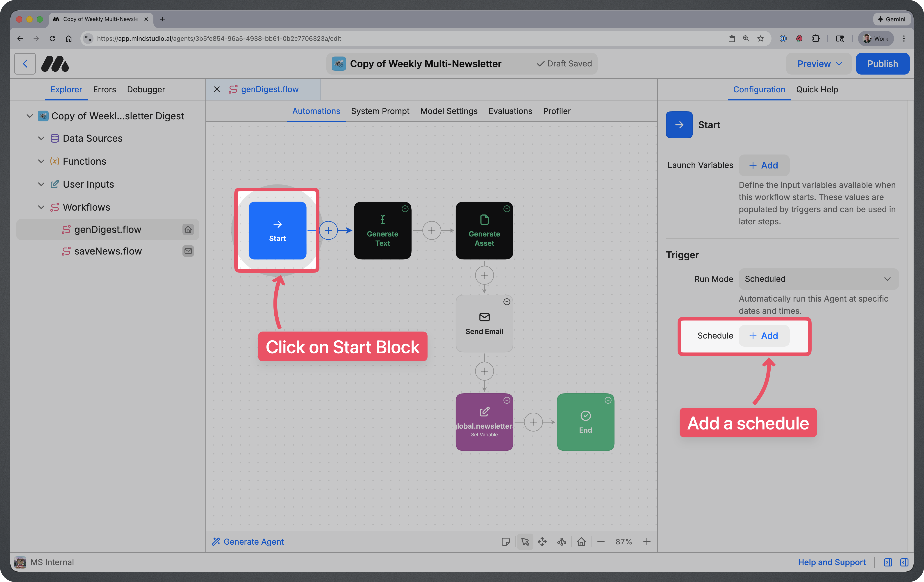924x582 pixels.
Task: Add a Schedule with the Add button
Action: pyautogui.click(x=764, y=336)
